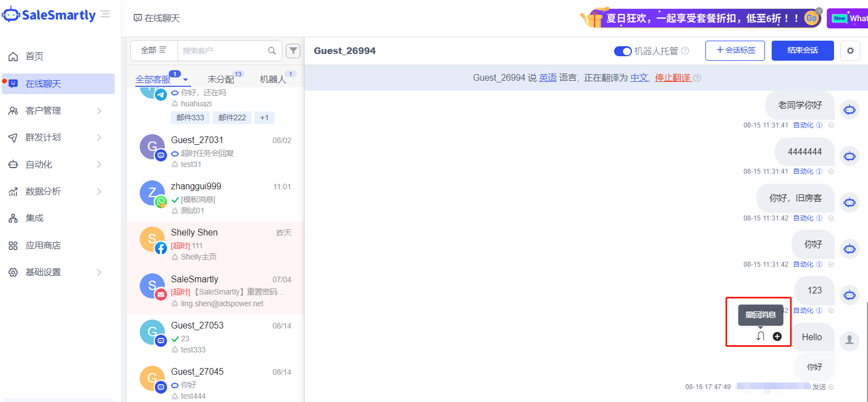Click the black plus icon beside Hello
Image resolution: width=868 pixels, height=402 pixels.
tap(777, 336)
